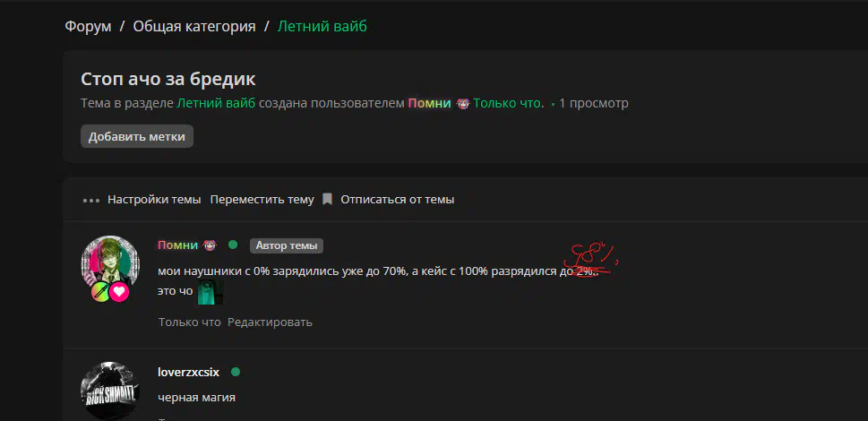The width and height of the screenshot is (868, 421).
Task: Open Помни's avatar picture
Action: coord(110,264)
